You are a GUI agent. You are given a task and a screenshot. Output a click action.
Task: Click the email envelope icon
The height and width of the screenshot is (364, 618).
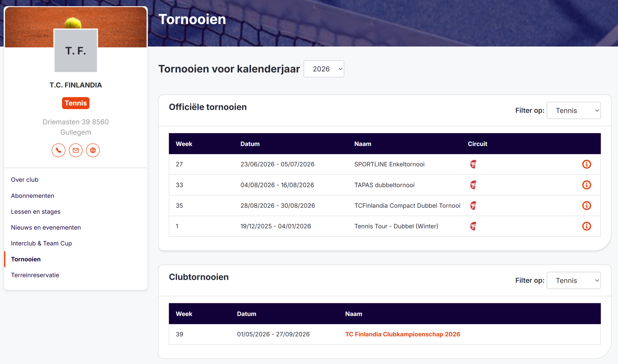pos(76,150)
